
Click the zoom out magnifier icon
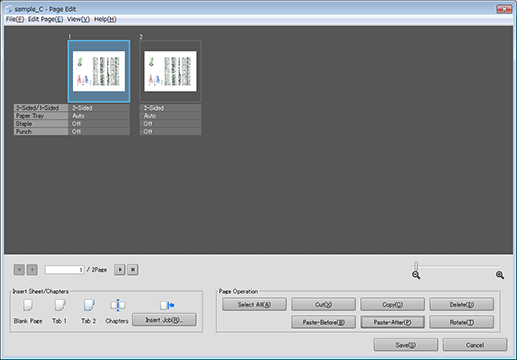coord(416,275)
